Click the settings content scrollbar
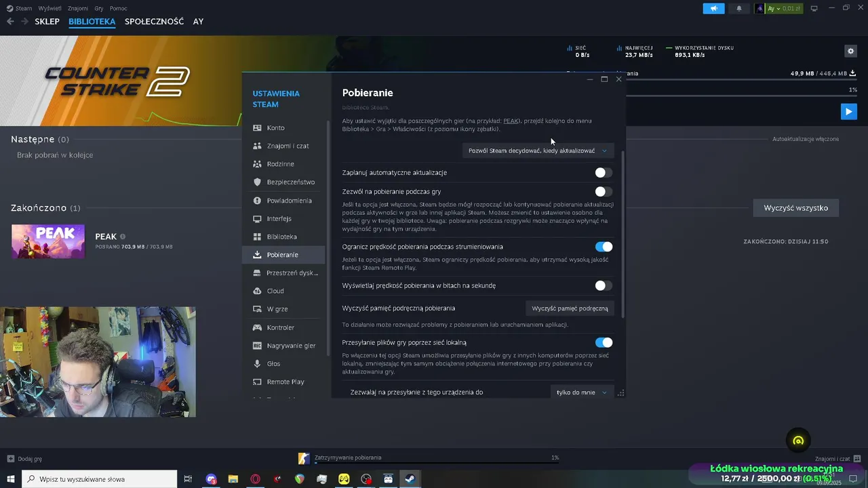868x488 pixels. [623, 235]
